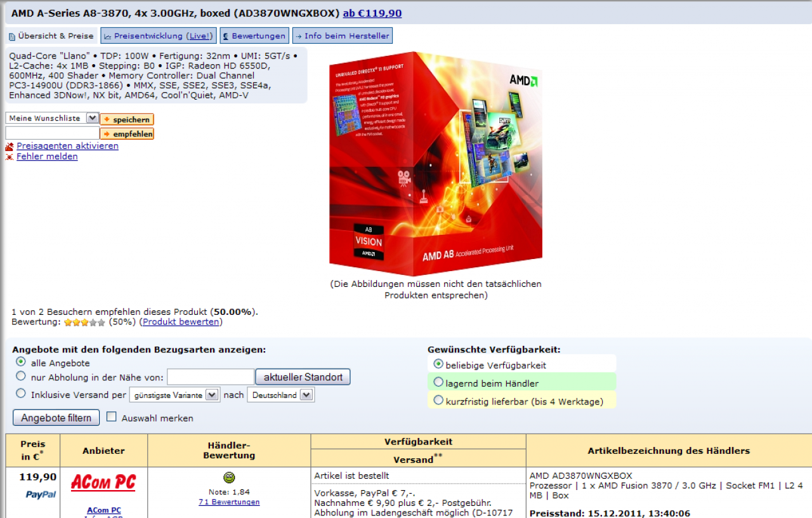Click the Preisagenten alarm icon
The image size is (812, 518).
click(10, 147)
